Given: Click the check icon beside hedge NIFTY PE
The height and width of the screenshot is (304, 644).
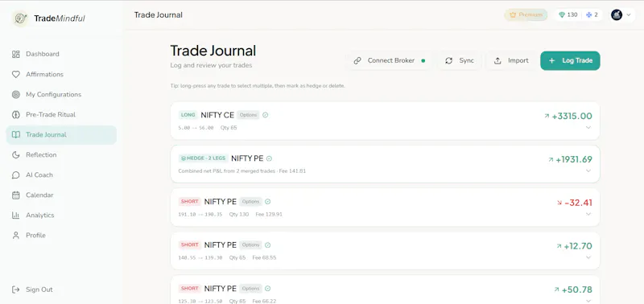Looking at the screenshot, I should point(269,158).
